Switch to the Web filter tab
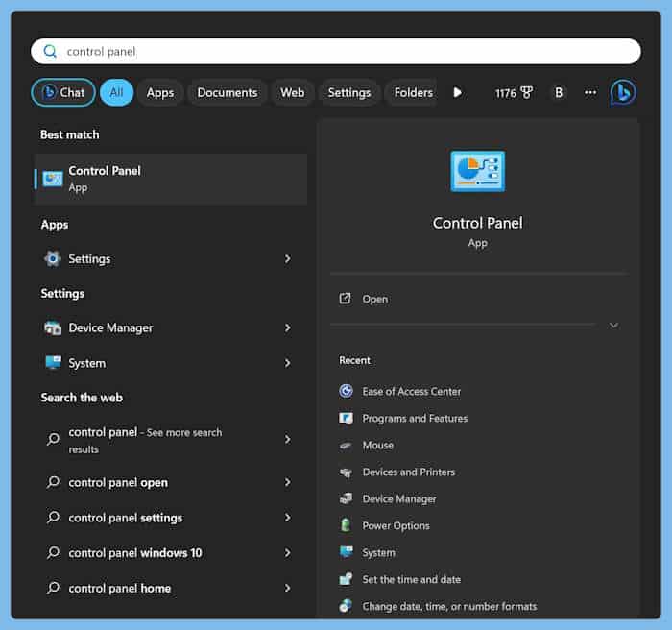The width and height of the screenshot is (672, 630). click(293, 92)
